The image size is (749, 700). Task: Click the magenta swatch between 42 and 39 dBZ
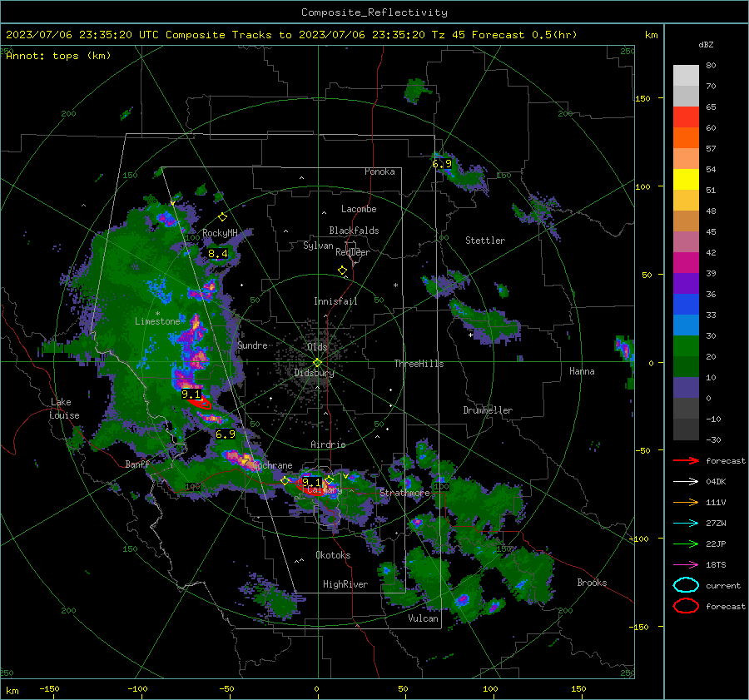(686, 263)
